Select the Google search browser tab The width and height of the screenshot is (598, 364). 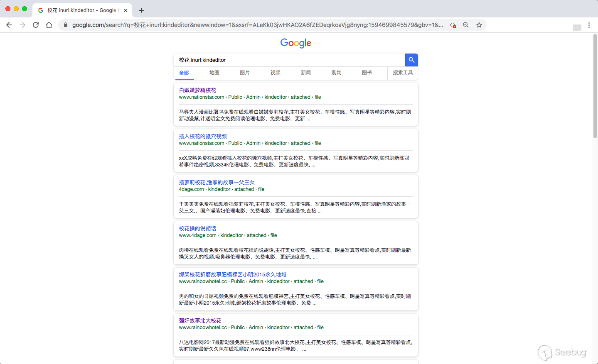(x=82, y=10)
